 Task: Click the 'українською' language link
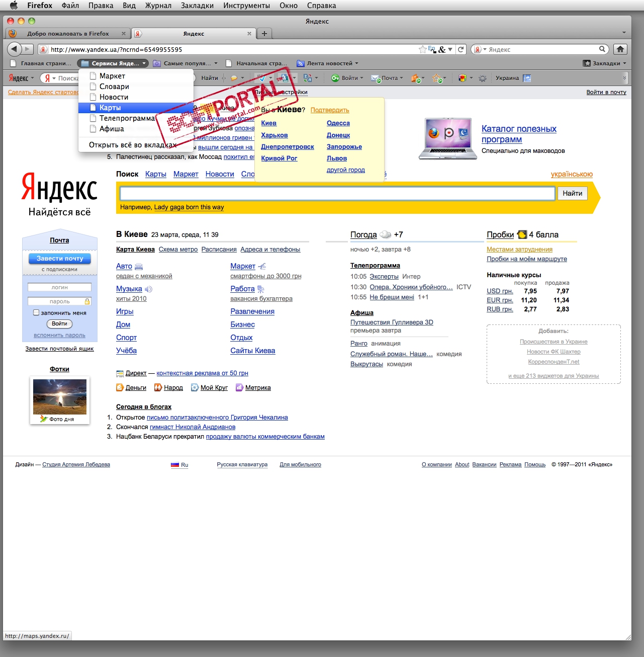572,174
